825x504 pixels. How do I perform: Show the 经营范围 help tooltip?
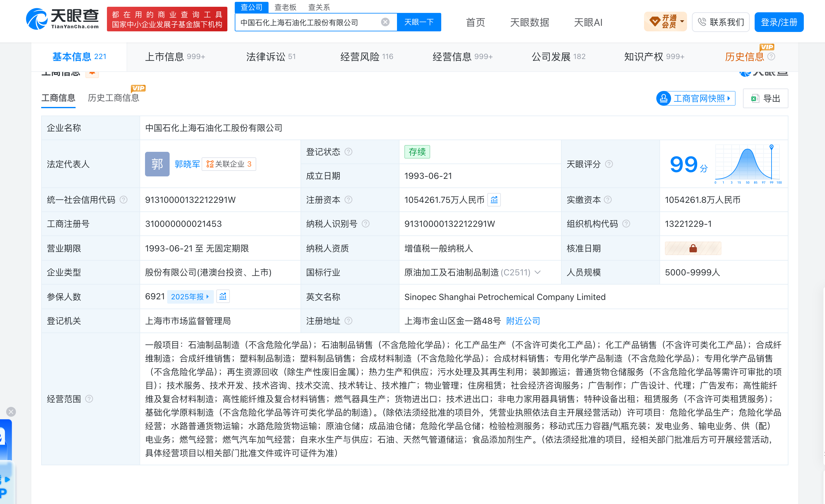[x=89, y=399]
